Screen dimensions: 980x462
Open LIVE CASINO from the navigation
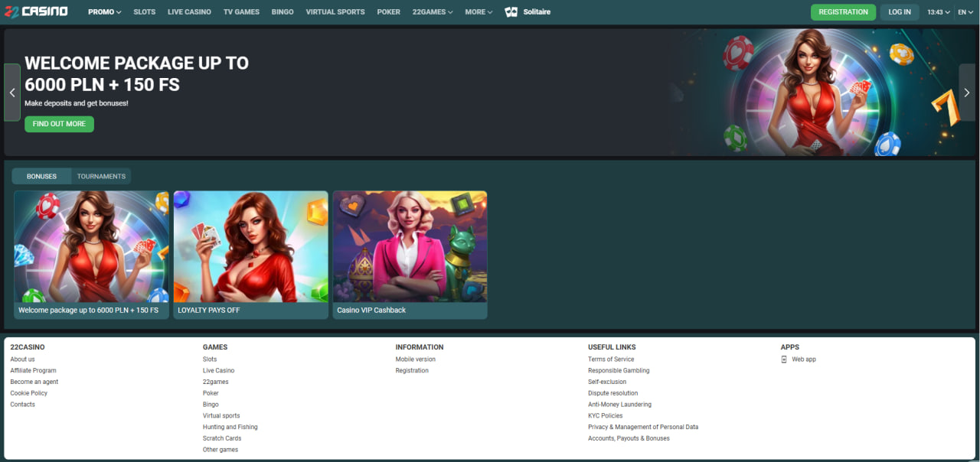189,12
